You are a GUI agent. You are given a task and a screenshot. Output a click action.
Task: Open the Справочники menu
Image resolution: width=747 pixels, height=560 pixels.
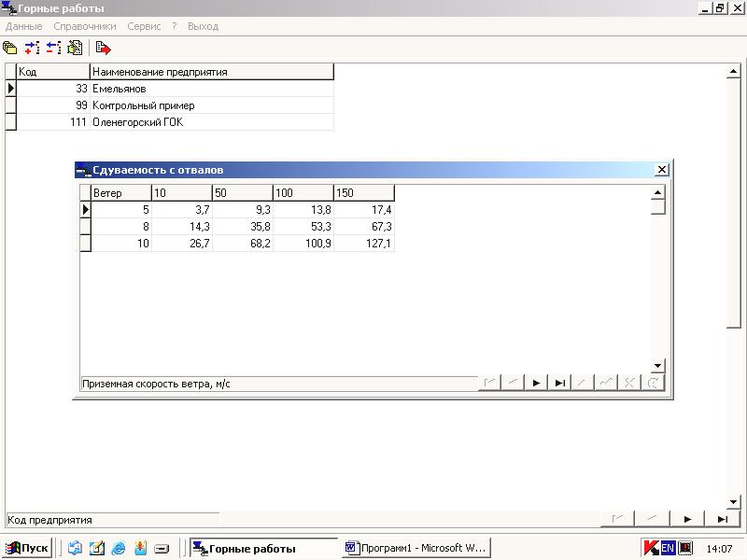85,26
